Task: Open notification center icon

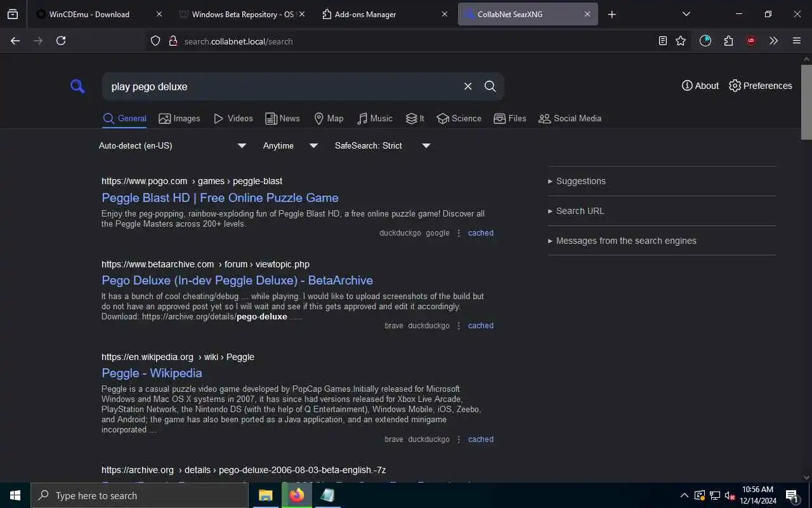Action: tap(792, 495)
